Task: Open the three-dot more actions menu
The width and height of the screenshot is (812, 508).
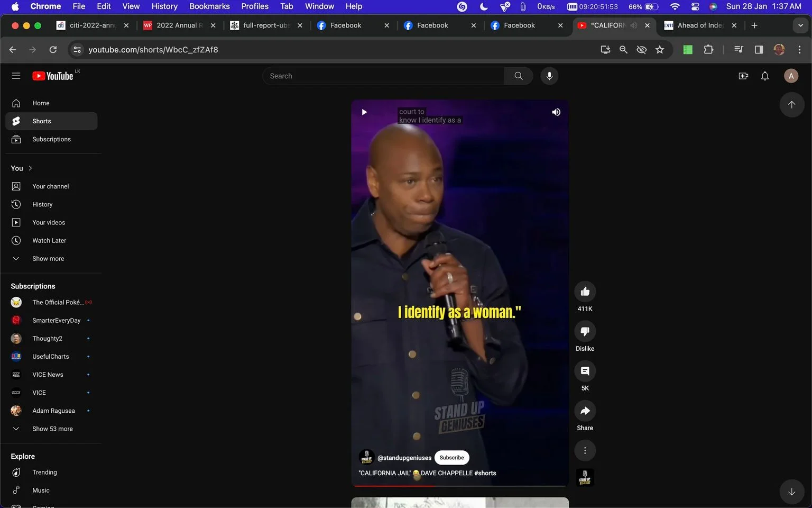Action: pyautogui.click(x=585, y=450)
